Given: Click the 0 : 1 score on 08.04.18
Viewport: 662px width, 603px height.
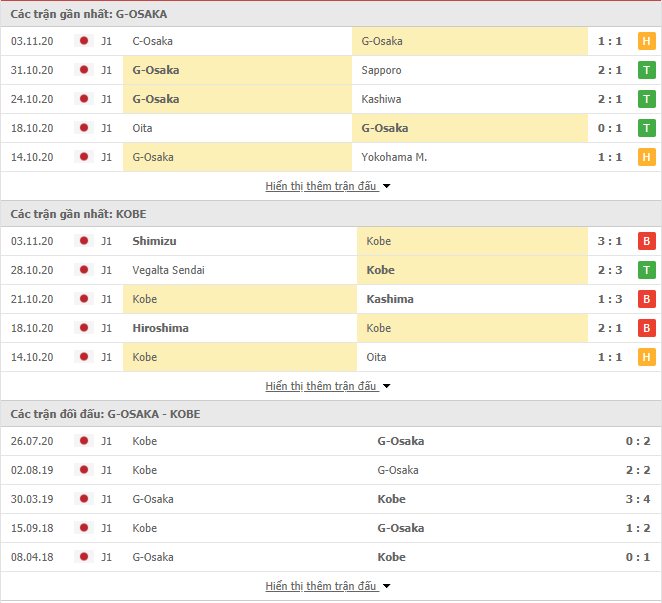Looking at the screenshot, I should coord(638,557).
